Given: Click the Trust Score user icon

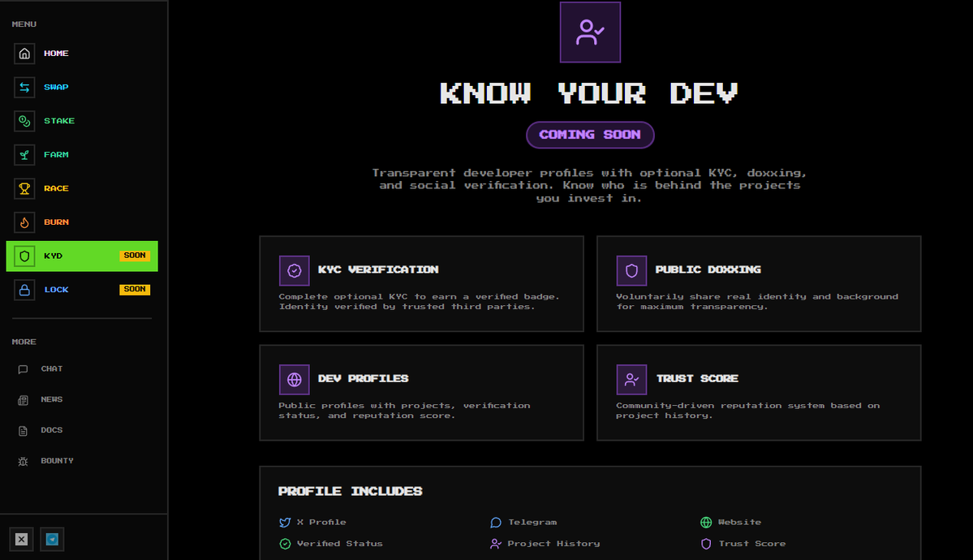Looking at the screenshot, I should coord(631,379).
